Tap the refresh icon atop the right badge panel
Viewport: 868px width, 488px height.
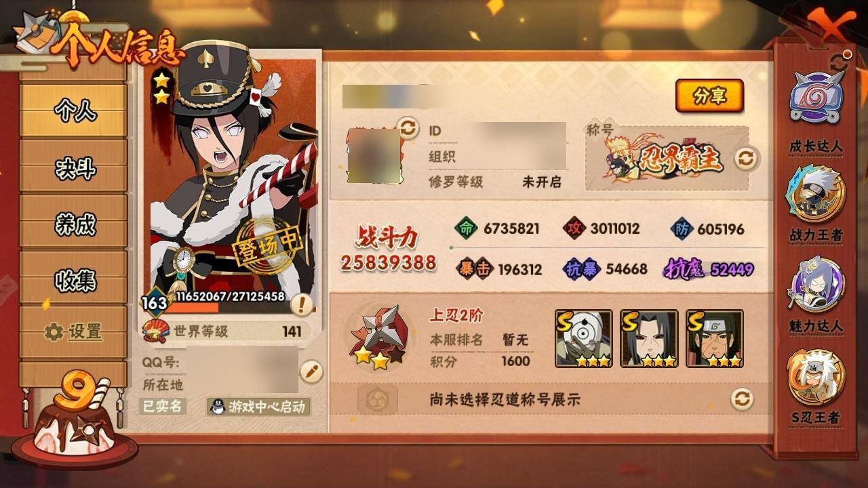tap(840, 62)
